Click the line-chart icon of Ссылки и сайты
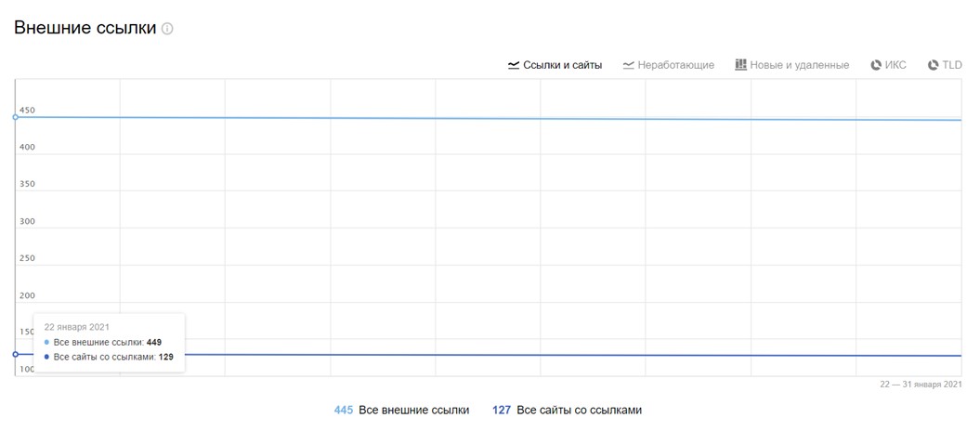 514,65
